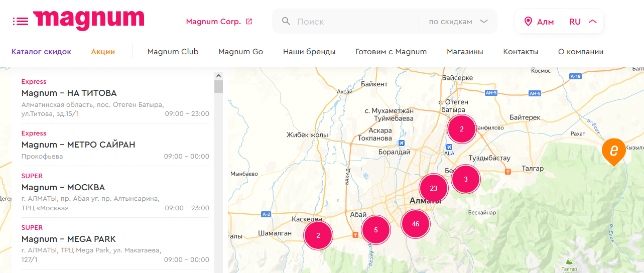This screenshot has height=273, width=644.
Task: Click the Туздыбастау label on map
Action: coord(489,158)
